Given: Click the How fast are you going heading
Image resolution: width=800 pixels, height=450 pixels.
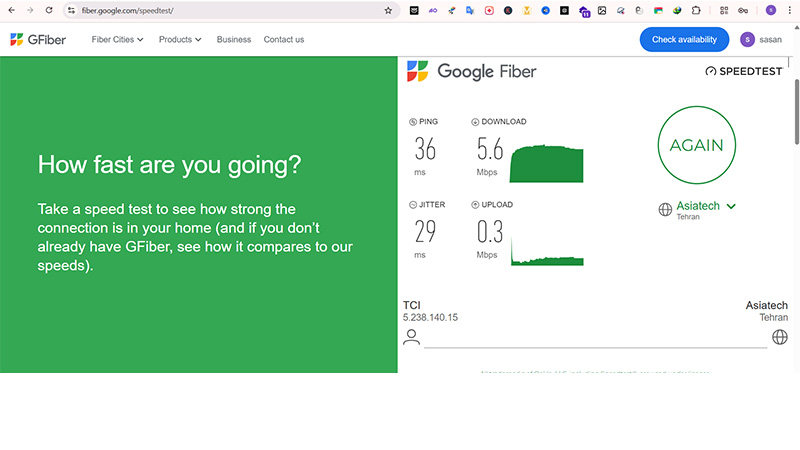Looking at the screenshot, I should [x=169, y=165].
